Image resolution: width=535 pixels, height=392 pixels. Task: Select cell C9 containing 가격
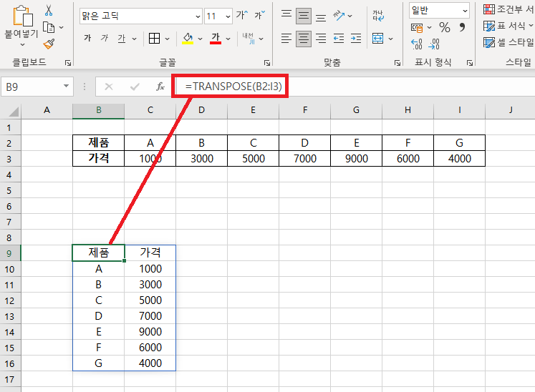point(150,253)
